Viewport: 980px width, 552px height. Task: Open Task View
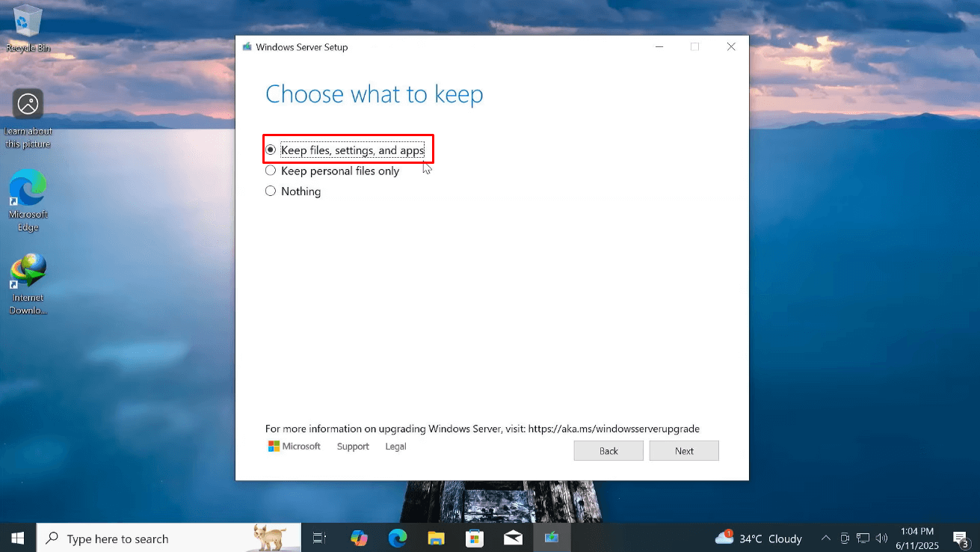[x=319, y=538]
